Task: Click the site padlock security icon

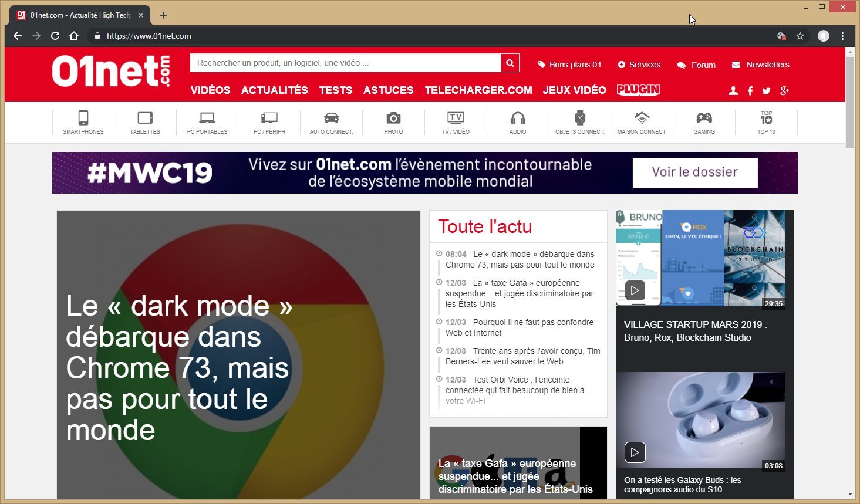Action: [97, 36]
